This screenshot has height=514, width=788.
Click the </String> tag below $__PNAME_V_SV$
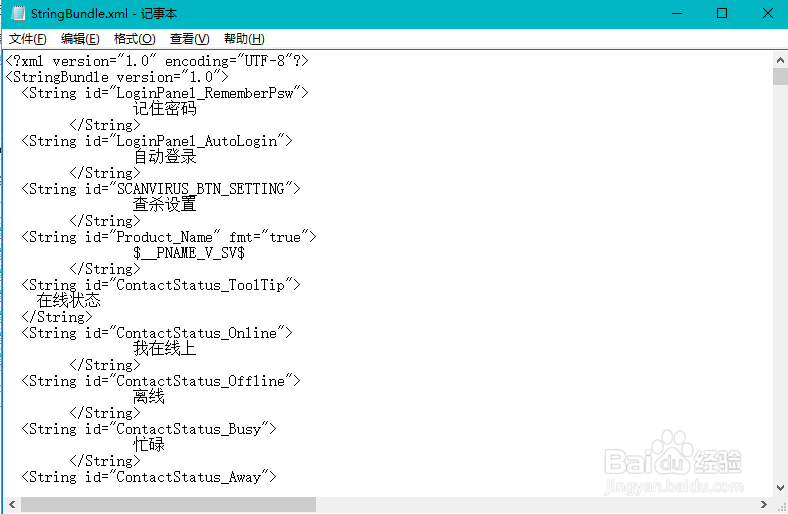(x=105, y=269)
